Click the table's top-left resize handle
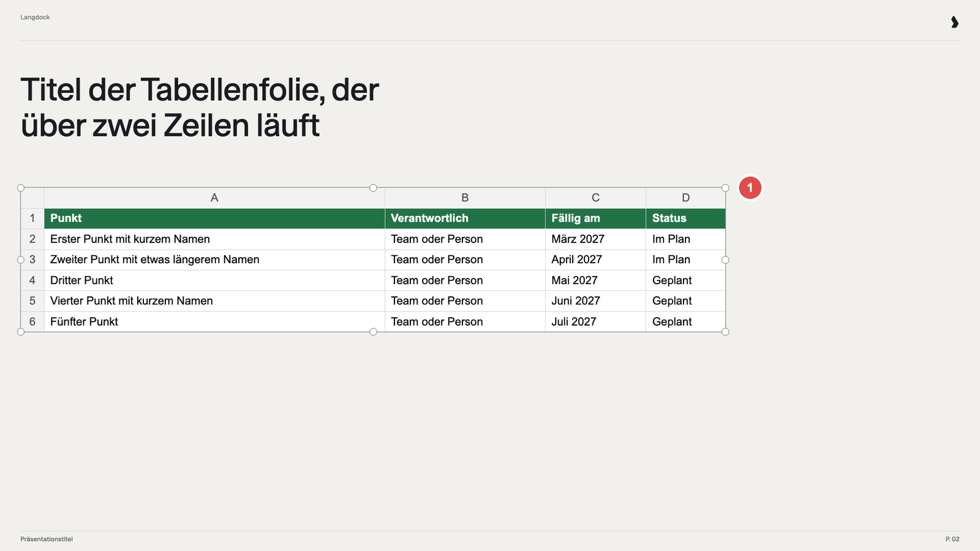Screen dimensions: 980x551 click(21, 188)
